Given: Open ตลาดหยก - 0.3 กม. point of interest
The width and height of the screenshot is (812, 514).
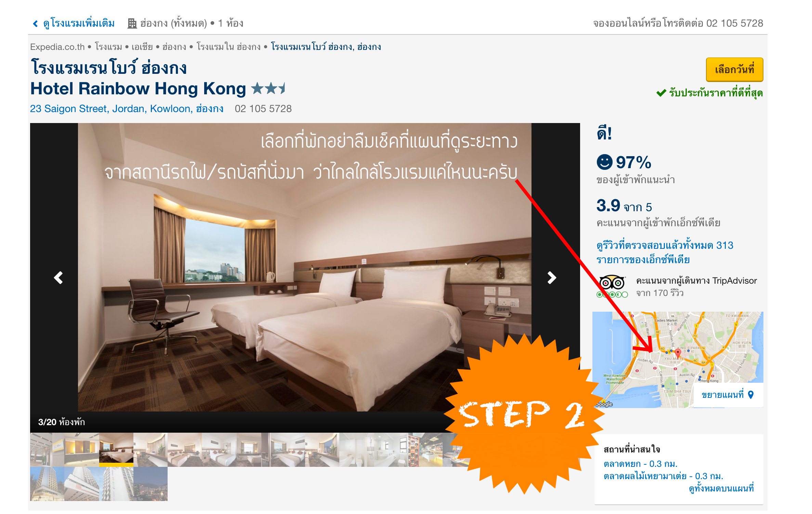Looking at the screenshot, I should point(640,464).
